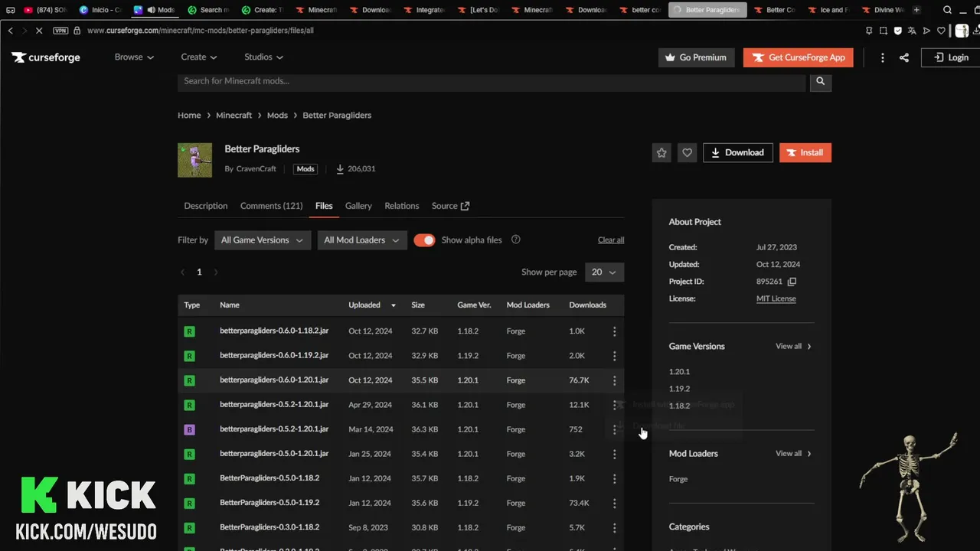The width and height of the screenshot is (980, 551).
Task: Open a new browser tab
Action: pyautogui.click(x=916, y=10)
